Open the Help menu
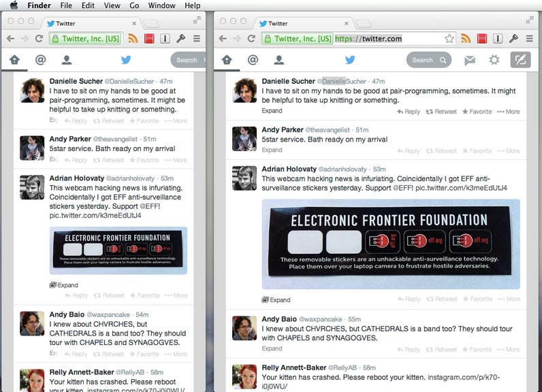The image size is (542, 392). click(193, 5)
